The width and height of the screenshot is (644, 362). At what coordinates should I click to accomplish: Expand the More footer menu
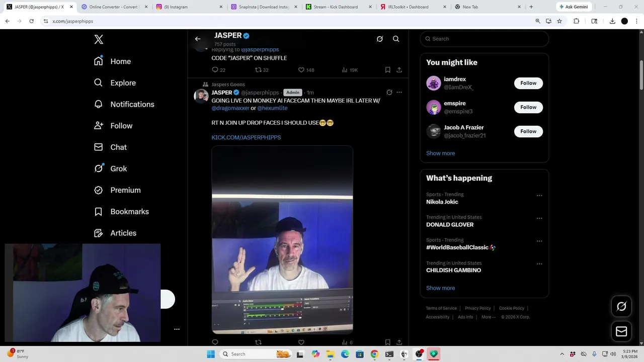[x=489, y=317]
